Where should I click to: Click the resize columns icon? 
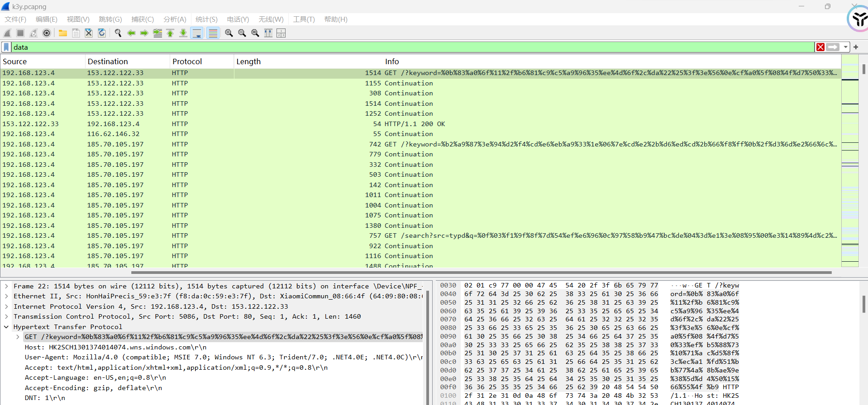coord(268,33)
